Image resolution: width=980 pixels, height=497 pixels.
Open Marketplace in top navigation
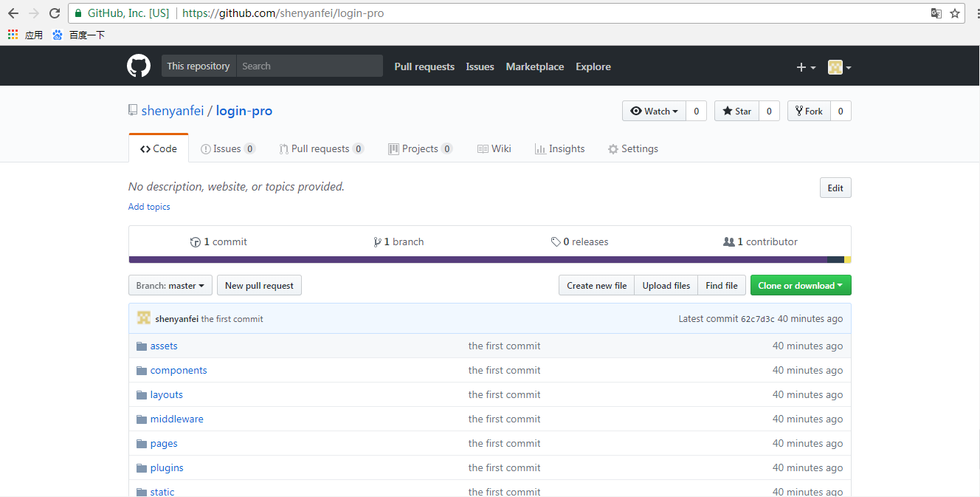click(535, 66)
